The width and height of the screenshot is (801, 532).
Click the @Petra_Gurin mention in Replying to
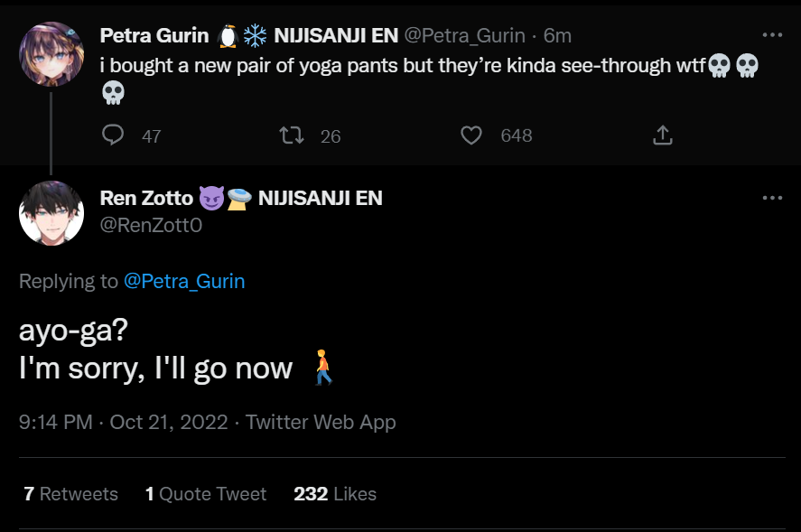[x=184, y=281]
